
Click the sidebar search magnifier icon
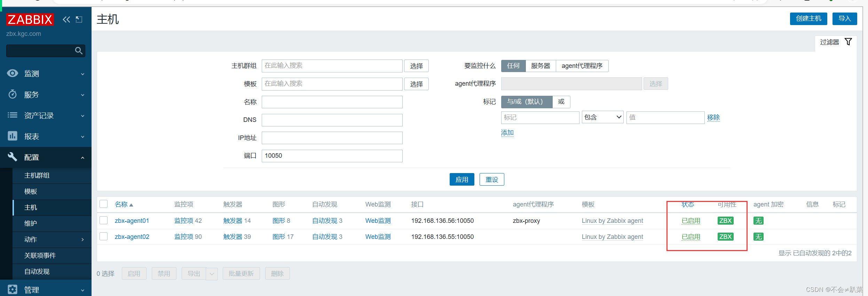pos(79,51)
